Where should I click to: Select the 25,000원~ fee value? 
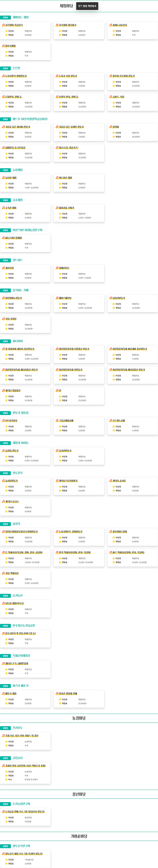point(83,703)
